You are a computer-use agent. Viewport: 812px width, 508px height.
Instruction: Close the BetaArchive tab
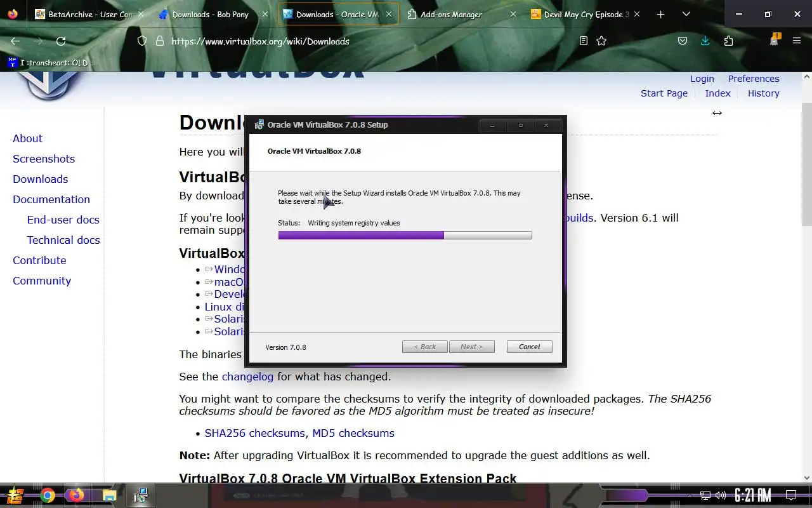pyautogui.click(x=141, y=14)
